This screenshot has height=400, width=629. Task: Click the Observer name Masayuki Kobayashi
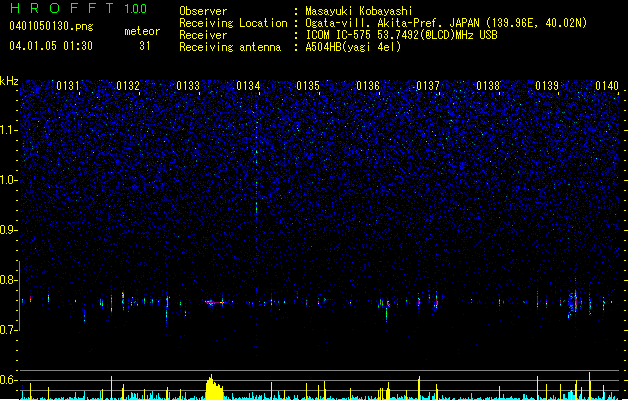[x=359, y=11]
